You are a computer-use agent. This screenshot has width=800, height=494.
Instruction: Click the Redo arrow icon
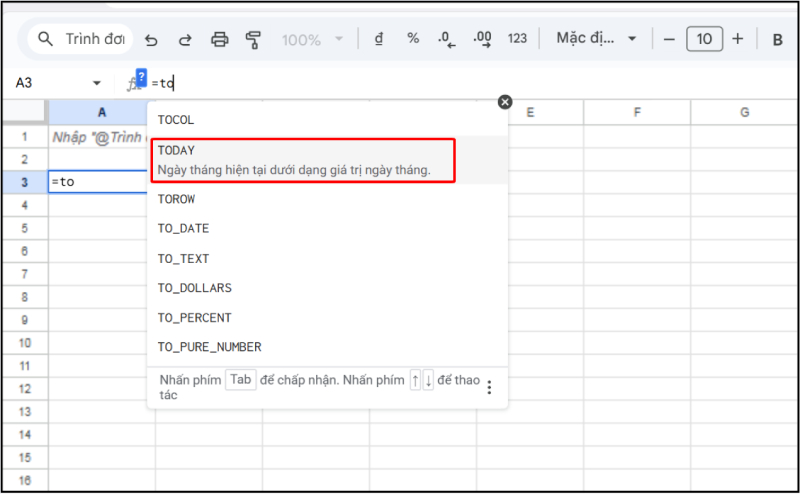coord(185,40)
